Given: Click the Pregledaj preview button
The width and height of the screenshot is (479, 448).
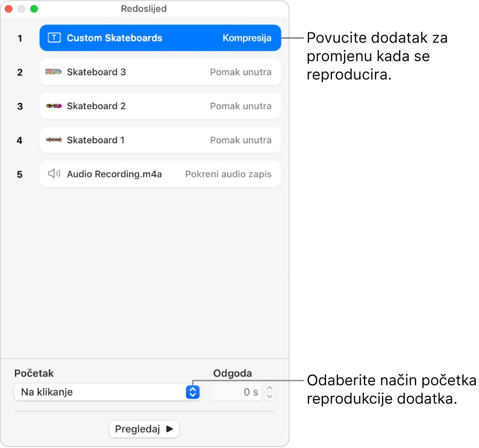Looking at the screenshot, I should coord(144,429).
